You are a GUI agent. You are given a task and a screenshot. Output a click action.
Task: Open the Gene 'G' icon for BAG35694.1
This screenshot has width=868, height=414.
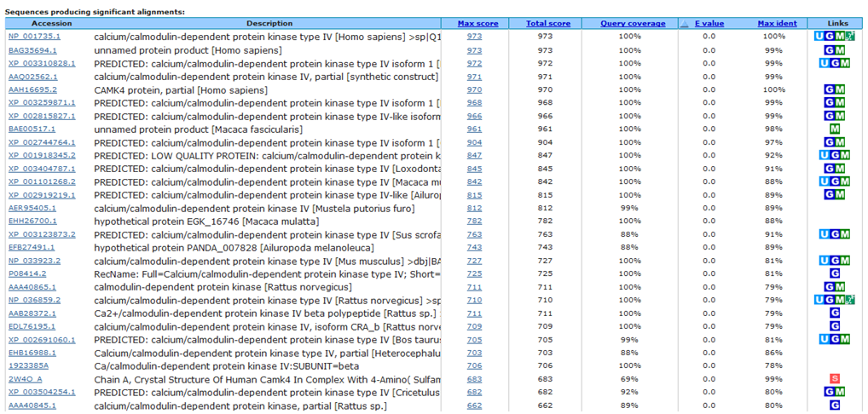click(829, 50)
